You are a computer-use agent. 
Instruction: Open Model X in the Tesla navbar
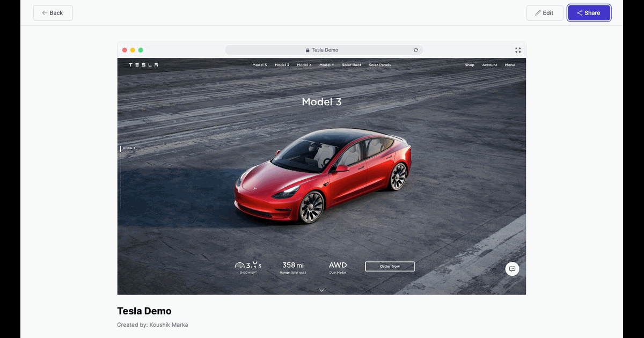(x=304, y=65)
